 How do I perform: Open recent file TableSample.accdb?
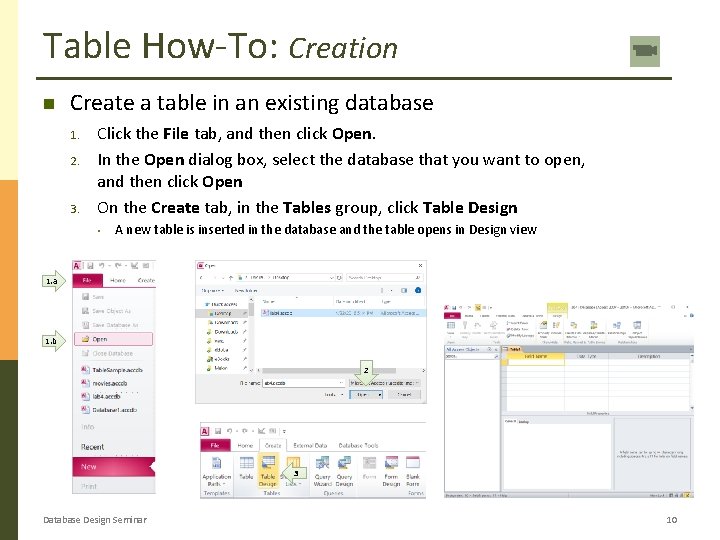112,370
